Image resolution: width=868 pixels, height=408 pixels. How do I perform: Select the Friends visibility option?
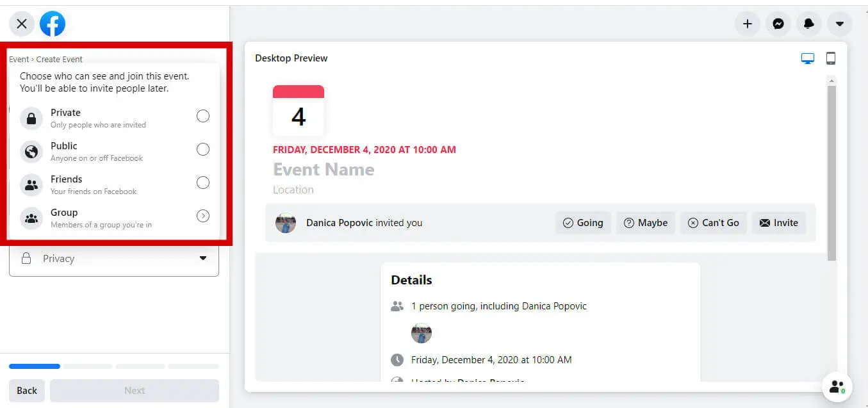(202, 183)
